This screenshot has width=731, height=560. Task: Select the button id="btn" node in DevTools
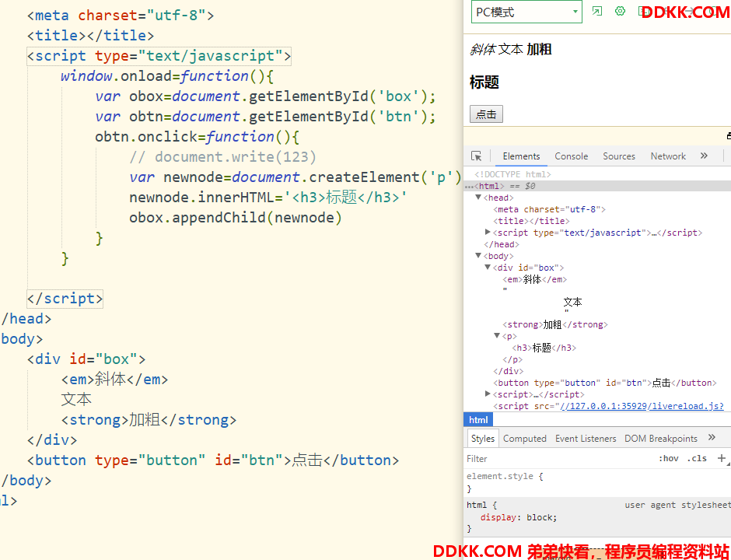tap(605, 383)
